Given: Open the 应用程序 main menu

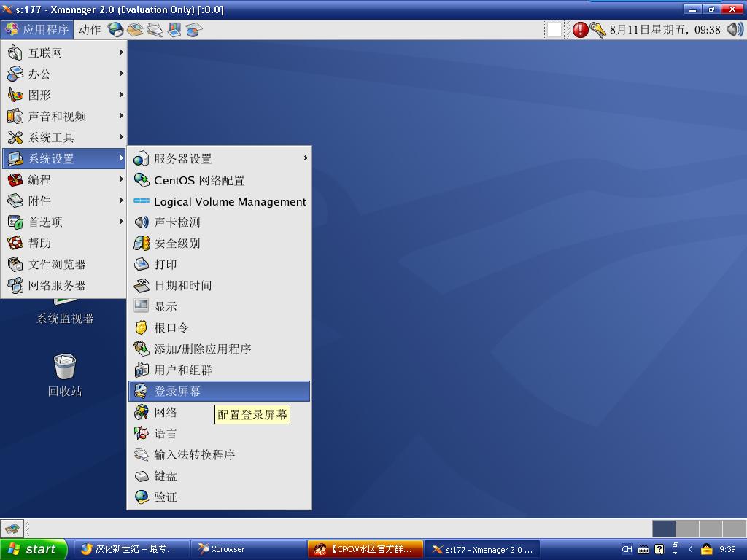Looking at the screenshot, I should [x=37, y=29].
